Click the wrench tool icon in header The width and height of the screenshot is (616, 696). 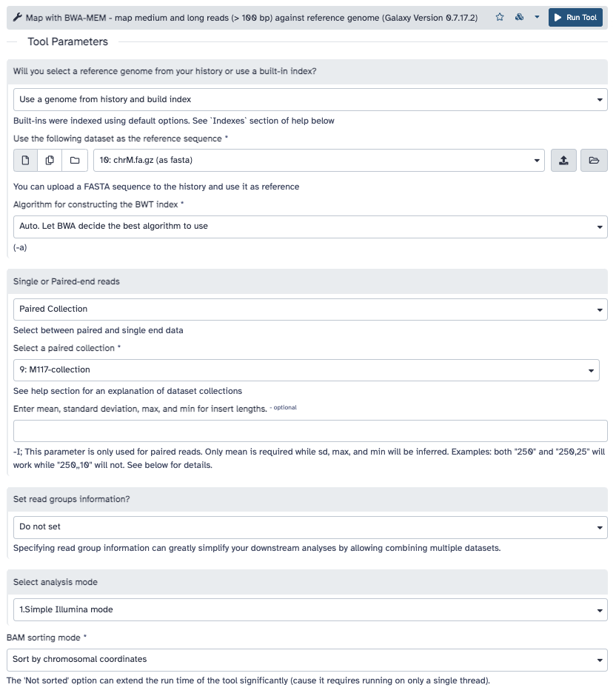click(x=17, y=17)
